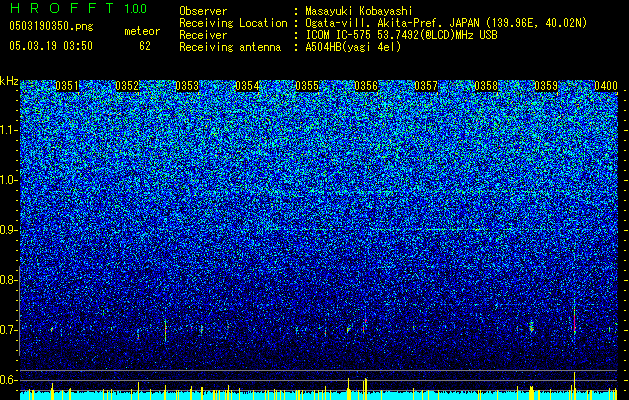Click the 0359 time marker
Screen dimensions: 629x400
tap(546, 86)
